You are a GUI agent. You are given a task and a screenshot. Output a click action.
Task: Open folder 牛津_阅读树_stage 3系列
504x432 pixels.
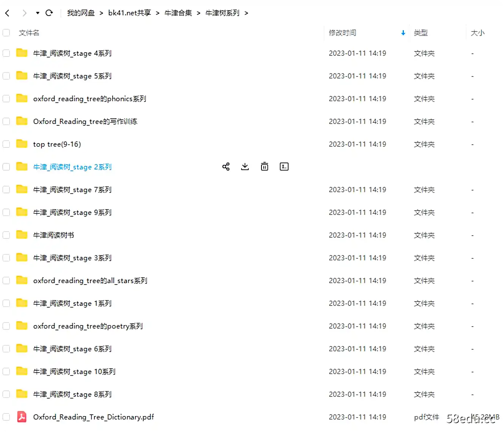(72, 258)
